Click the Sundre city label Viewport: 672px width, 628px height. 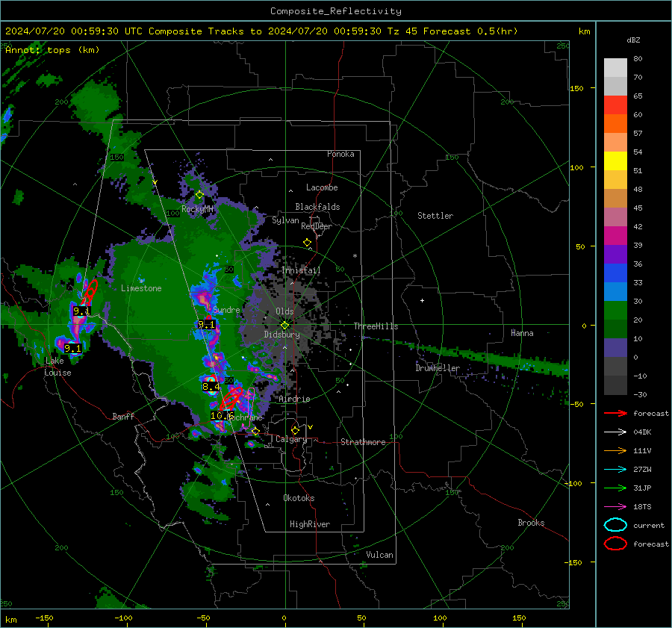225,310
